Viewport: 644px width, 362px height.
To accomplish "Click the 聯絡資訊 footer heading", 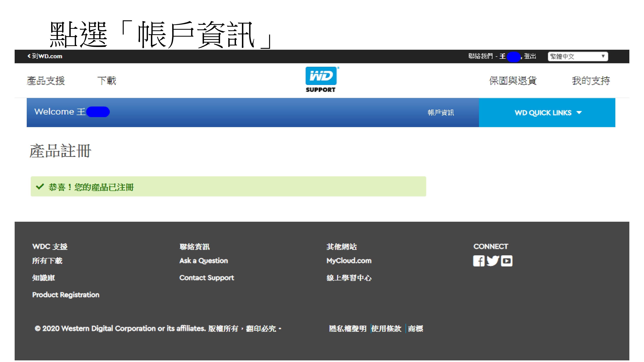I will tap(194, 247).
